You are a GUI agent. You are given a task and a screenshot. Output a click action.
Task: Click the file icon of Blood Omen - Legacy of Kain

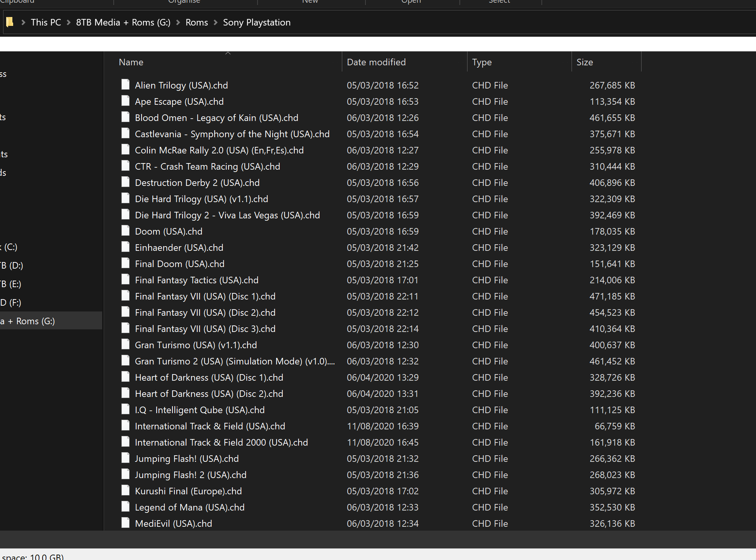click(125, 117)
